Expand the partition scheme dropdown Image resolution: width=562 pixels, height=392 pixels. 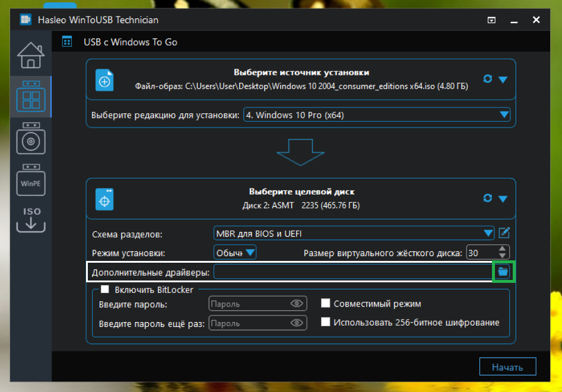pyautogui.click(x=488, y=232)
